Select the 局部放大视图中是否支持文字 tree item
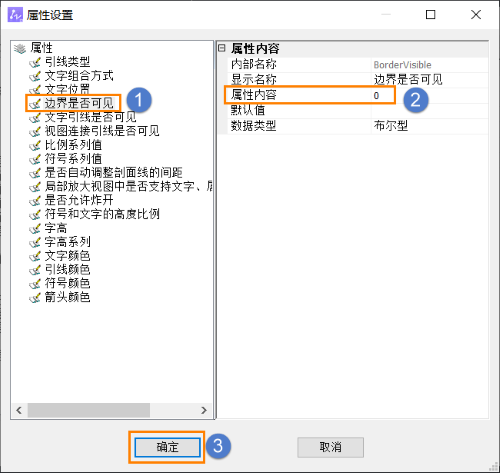 [x=129, y=186]
